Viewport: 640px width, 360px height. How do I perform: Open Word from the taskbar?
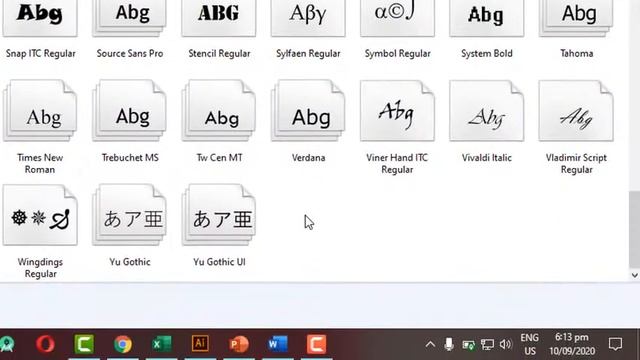(x=278, y=344)
